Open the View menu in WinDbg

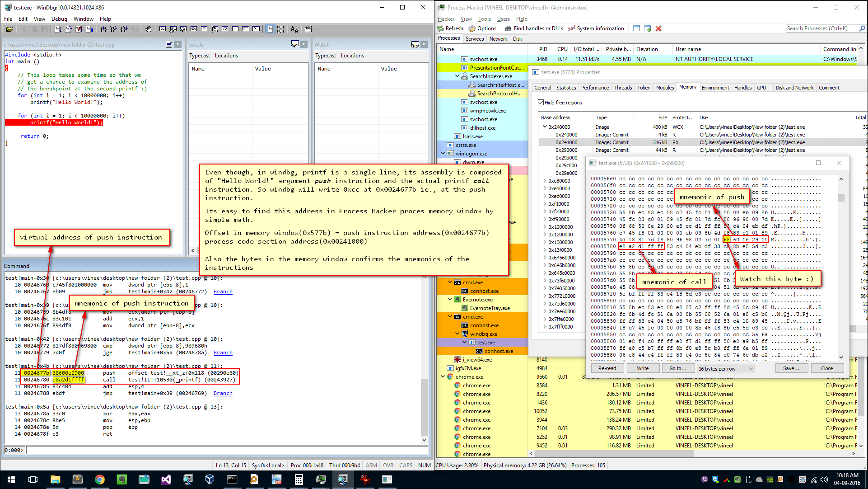coord(39,19)
